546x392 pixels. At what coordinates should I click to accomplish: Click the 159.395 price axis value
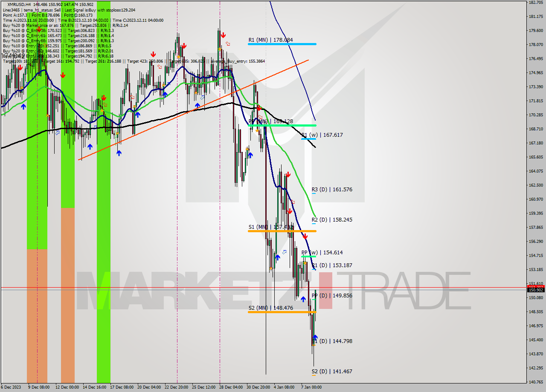click(535, 213)
